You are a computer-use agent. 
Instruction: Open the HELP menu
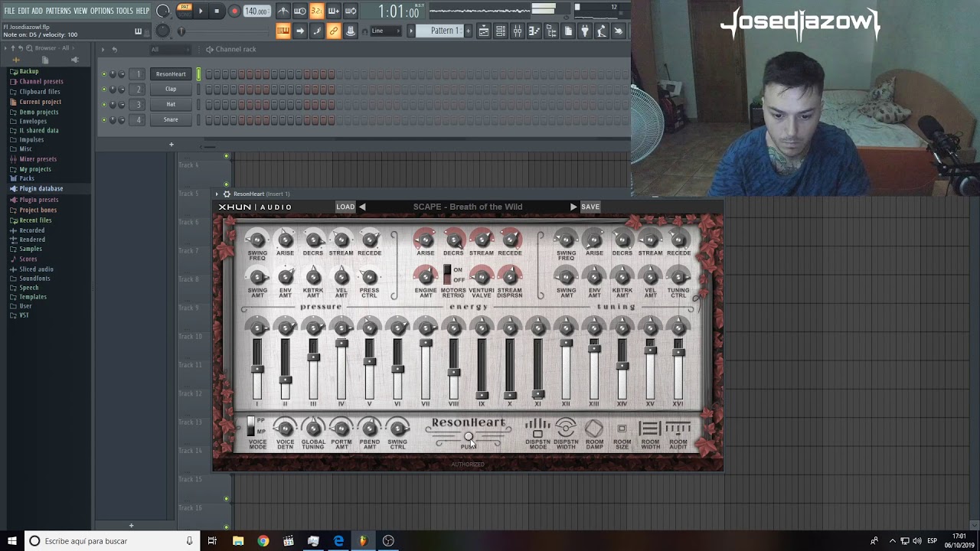pos(142,11)
